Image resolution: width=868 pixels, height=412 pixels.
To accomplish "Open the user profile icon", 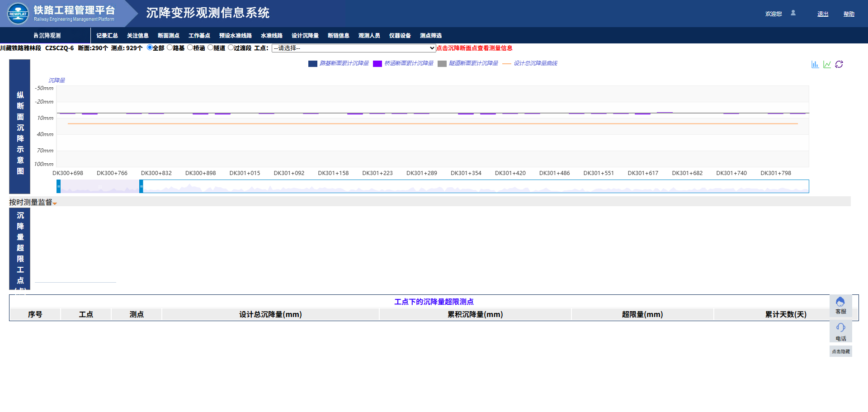I will (793, 13).
